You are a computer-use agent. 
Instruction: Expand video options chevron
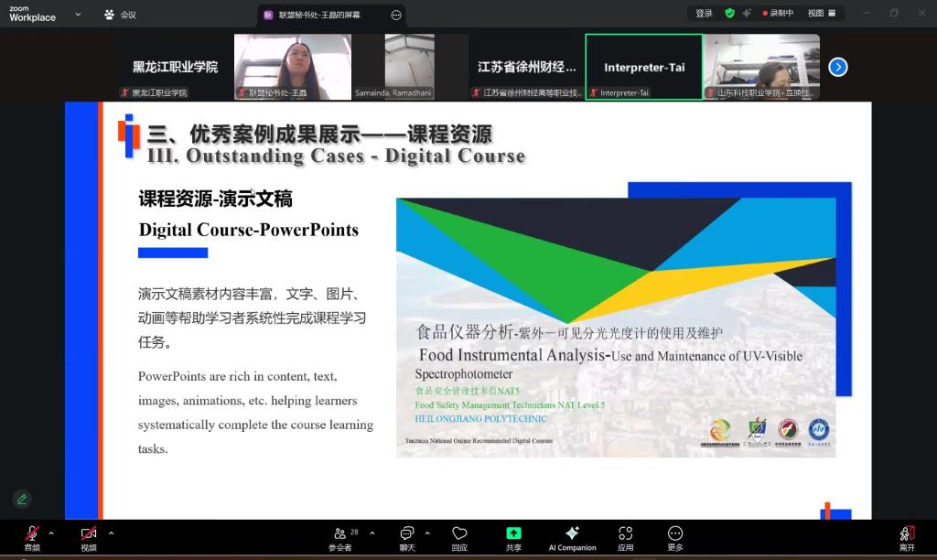112,533
